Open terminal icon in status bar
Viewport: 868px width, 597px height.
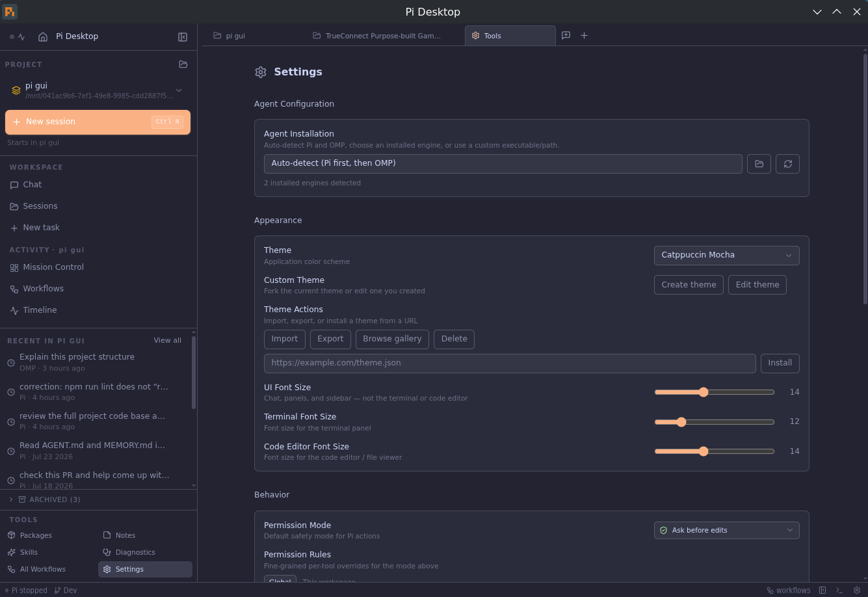point(839,590)
